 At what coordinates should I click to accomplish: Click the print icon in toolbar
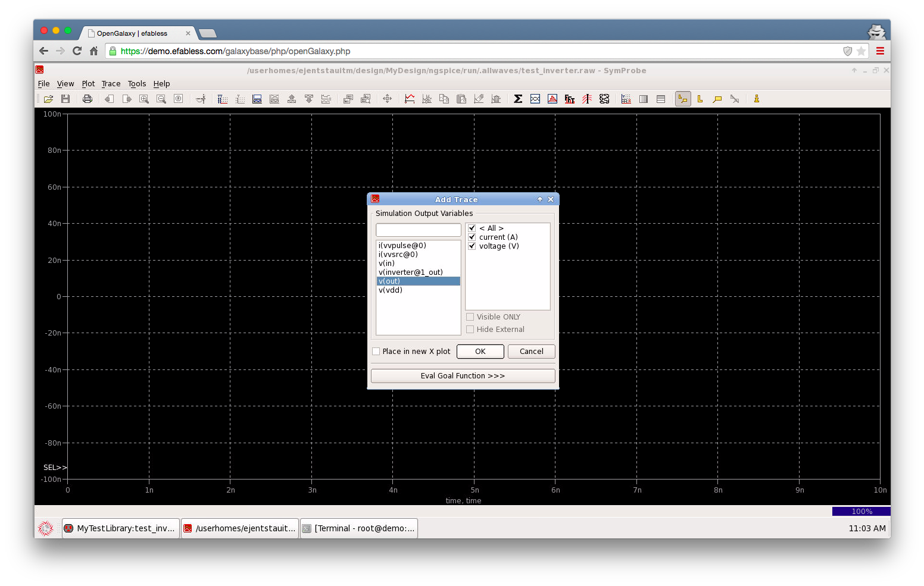pos(88,99)
